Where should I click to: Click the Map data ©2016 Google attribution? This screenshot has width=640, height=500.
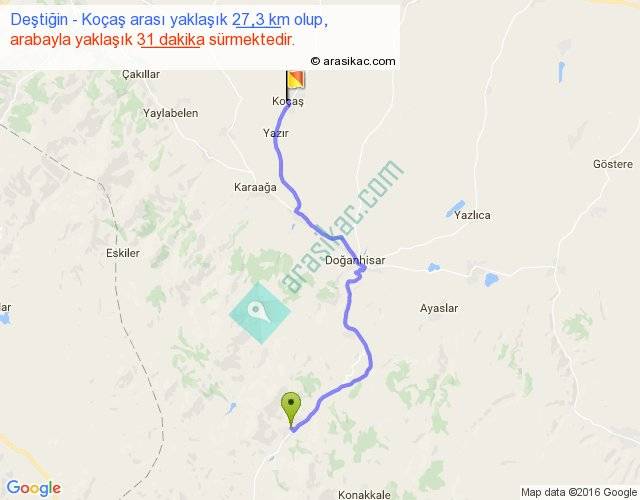click(x=579, y=492)
